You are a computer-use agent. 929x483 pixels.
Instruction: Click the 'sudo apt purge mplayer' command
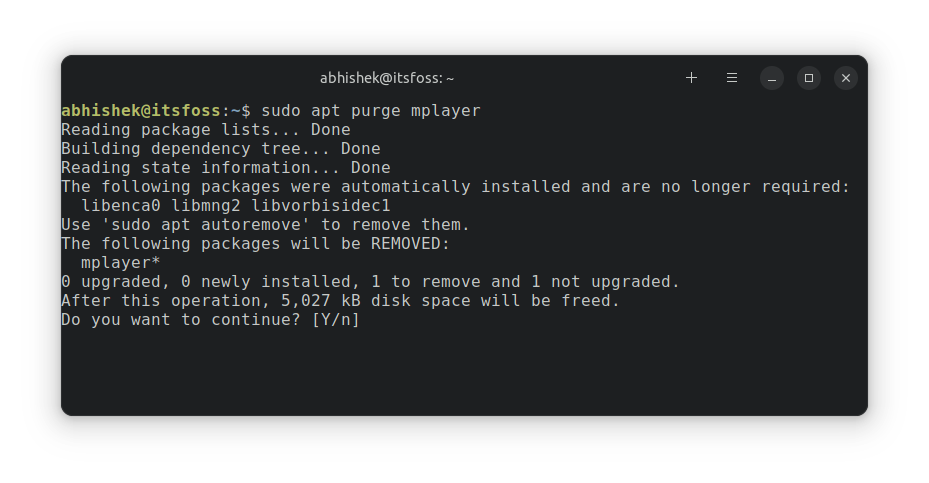coord(371,111)
